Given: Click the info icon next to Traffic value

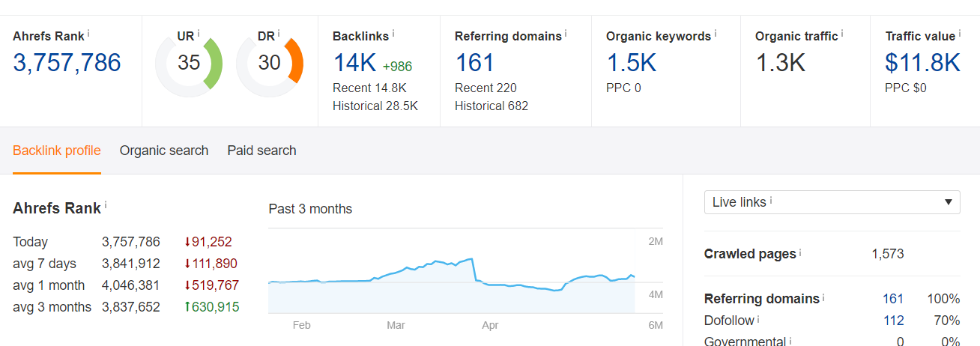Looking at the screenshot, I should click(x=960, y=34).
